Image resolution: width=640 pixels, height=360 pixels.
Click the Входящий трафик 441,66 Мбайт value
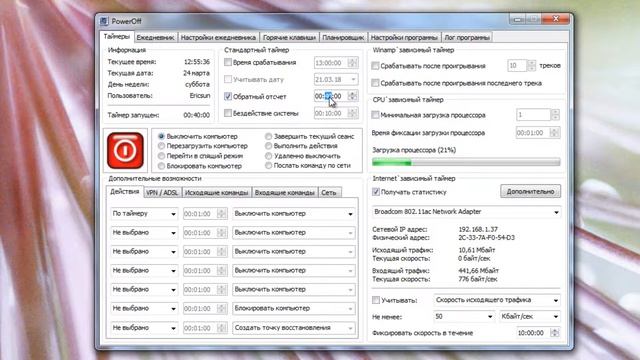[x=478, y=271]
